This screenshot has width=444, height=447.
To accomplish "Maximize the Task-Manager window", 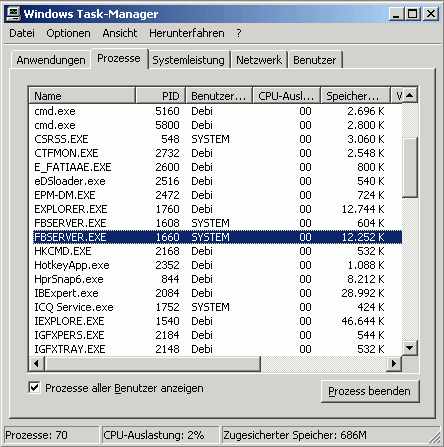I will point(412,14).
